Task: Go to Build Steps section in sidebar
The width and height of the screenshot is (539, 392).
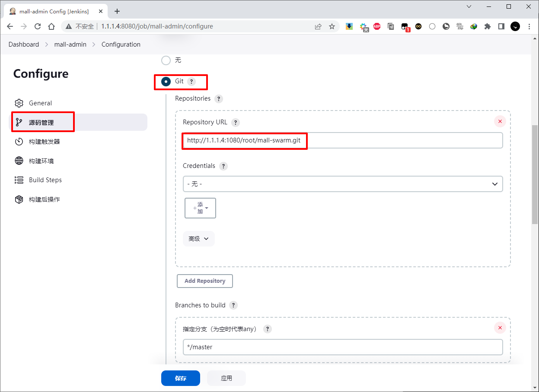Action: click(45, 180)
